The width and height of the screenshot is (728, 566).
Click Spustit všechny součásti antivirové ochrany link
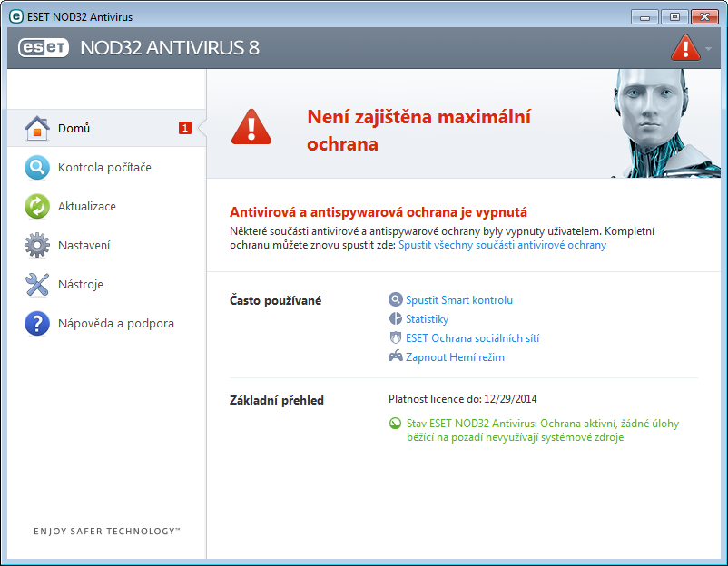502,245
